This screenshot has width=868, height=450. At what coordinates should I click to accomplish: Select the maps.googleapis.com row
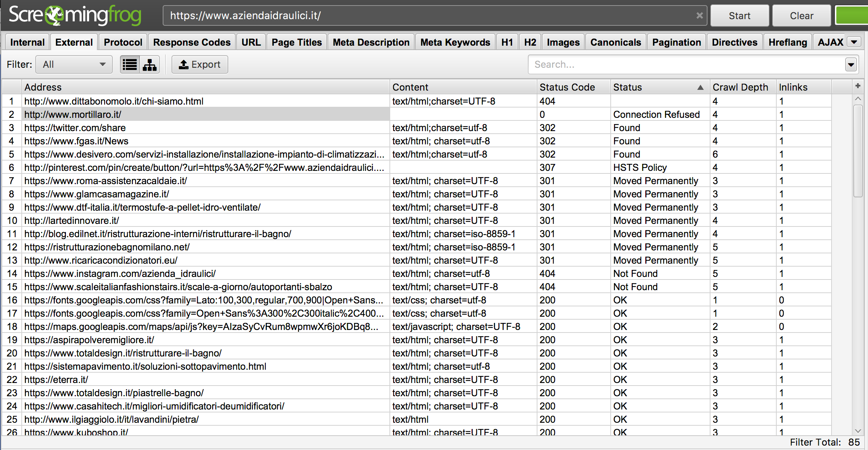pos(417,326)
